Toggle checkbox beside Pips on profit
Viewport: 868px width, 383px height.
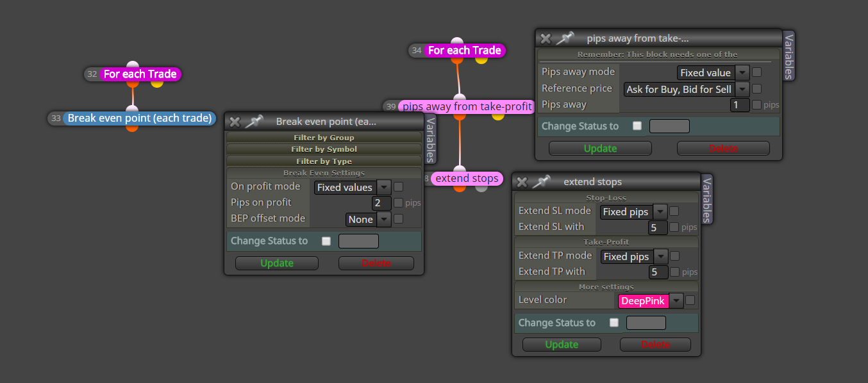coord(399,203)
